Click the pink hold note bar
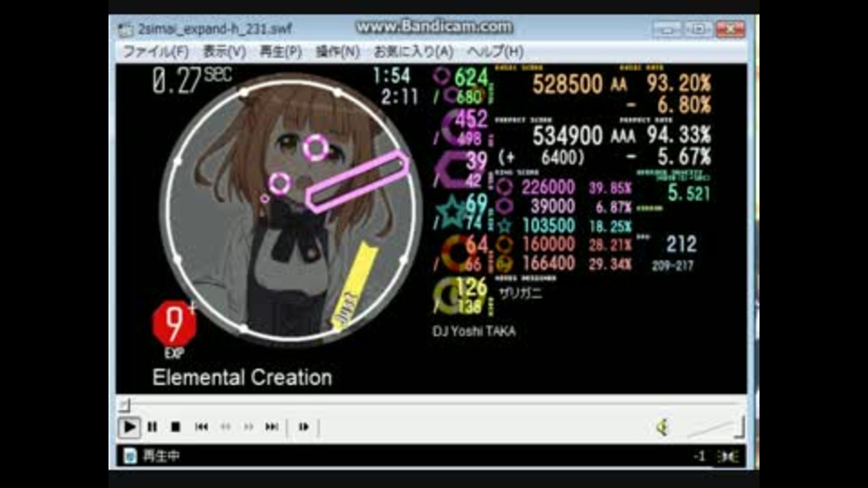The image size is (868, 488). (x=357, y=181)
